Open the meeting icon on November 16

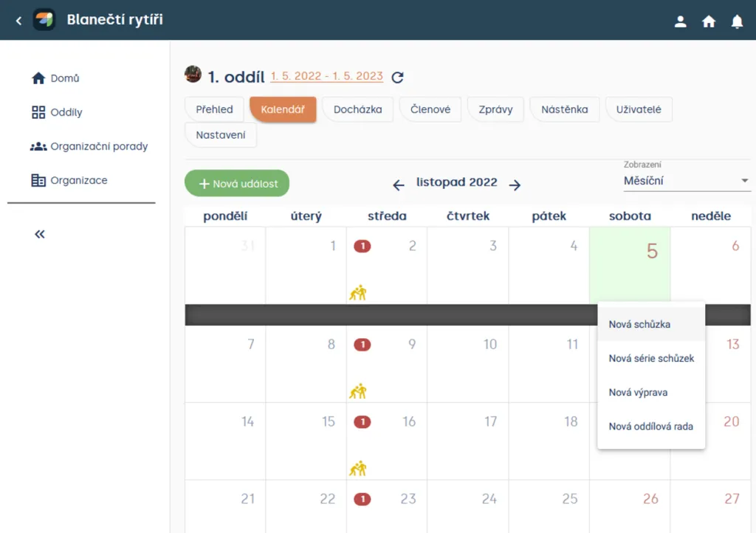(x=358, y=468)
